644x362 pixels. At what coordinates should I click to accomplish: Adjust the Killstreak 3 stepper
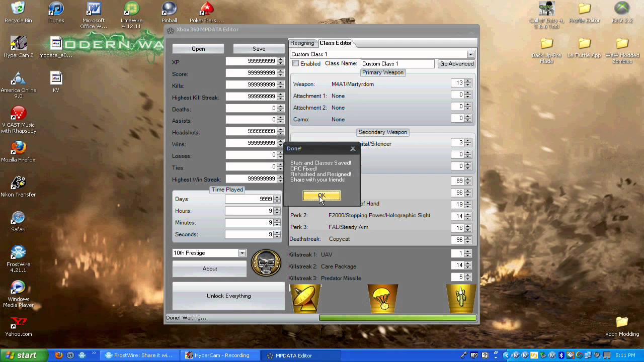click(468, 277)
